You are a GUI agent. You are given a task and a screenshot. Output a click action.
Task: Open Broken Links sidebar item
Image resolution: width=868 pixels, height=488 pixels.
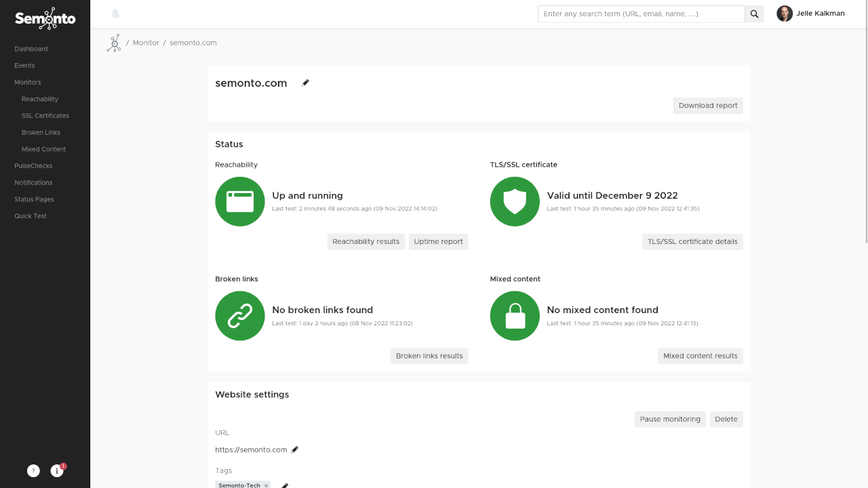click(41, 132)
